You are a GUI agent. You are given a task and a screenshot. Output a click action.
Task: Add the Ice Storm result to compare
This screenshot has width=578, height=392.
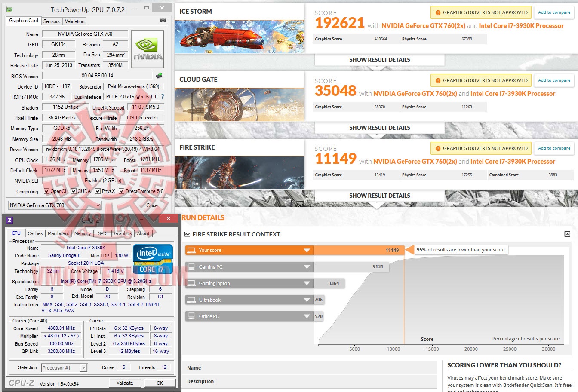tap(554, 12)
